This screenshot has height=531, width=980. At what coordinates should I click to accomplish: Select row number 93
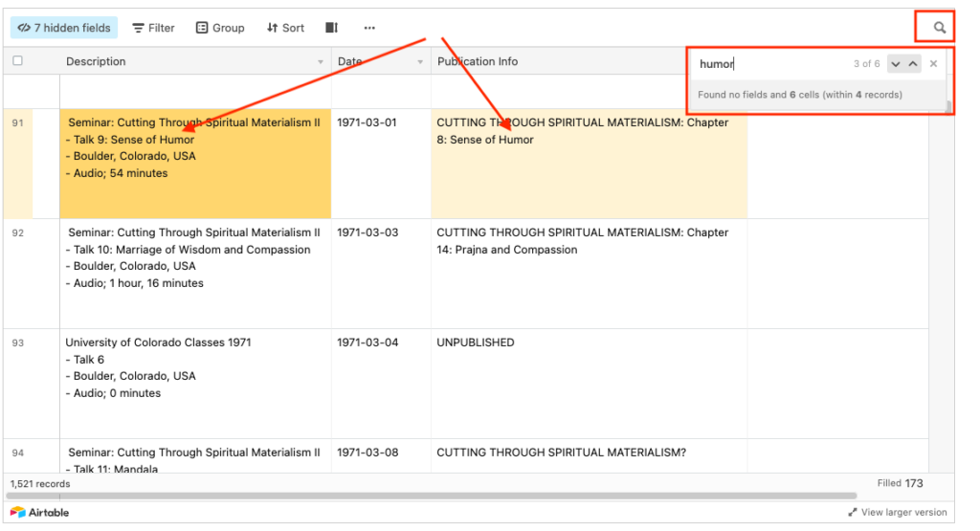point(17,343)
